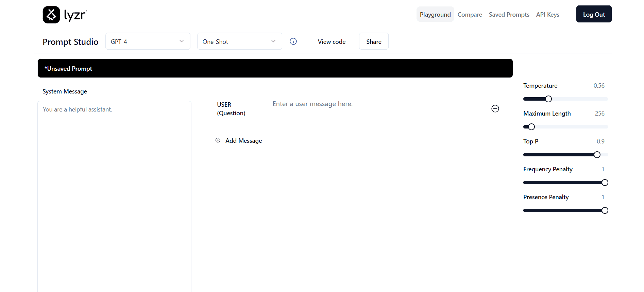The image size is (644, 292).
Task: Remove user message with minus icon
Action: pyautogui.click(x=495, y=108)
